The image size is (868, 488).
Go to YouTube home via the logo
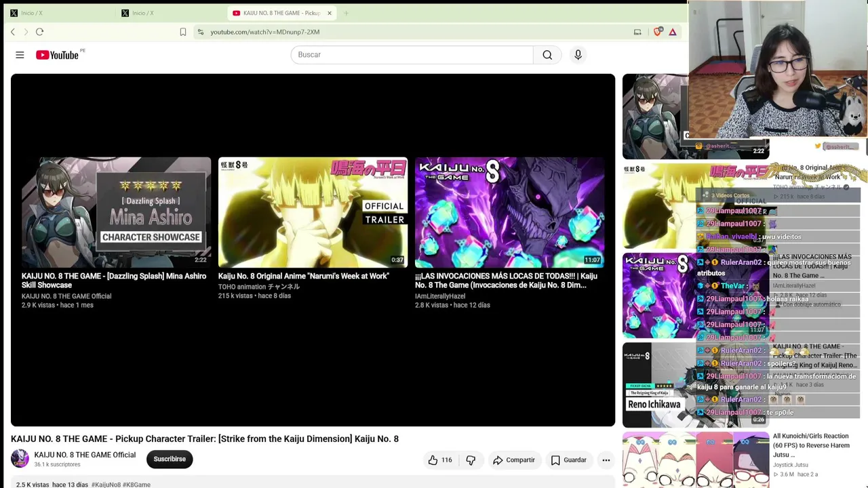pyautogui.click(x=58, y=55)
